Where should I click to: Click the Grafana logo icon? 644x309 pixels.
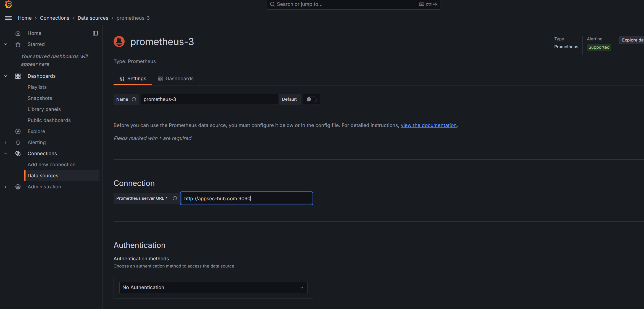[x=8, y=4]
